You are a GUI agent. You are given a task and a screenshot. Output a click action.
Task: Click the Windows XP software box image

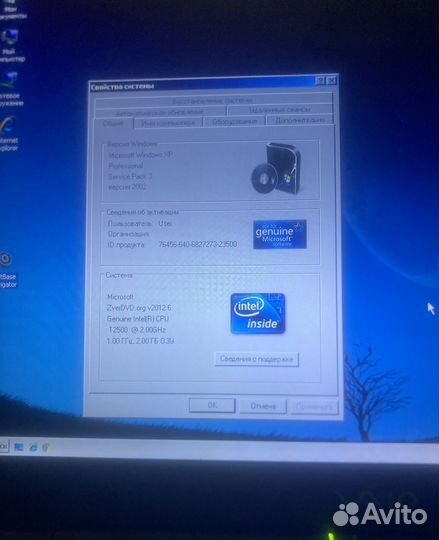click(x=276, y=168)
